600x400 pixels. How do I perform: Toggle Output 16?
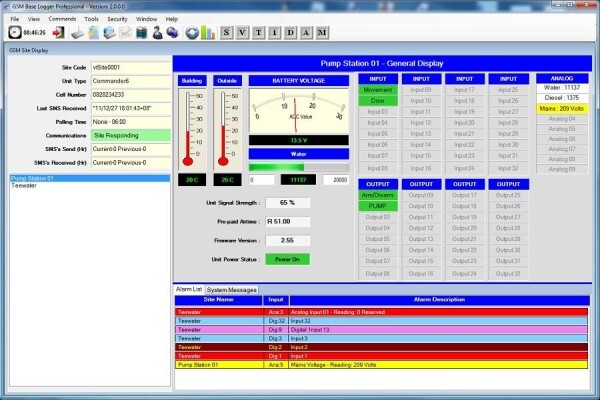(421, 274)
